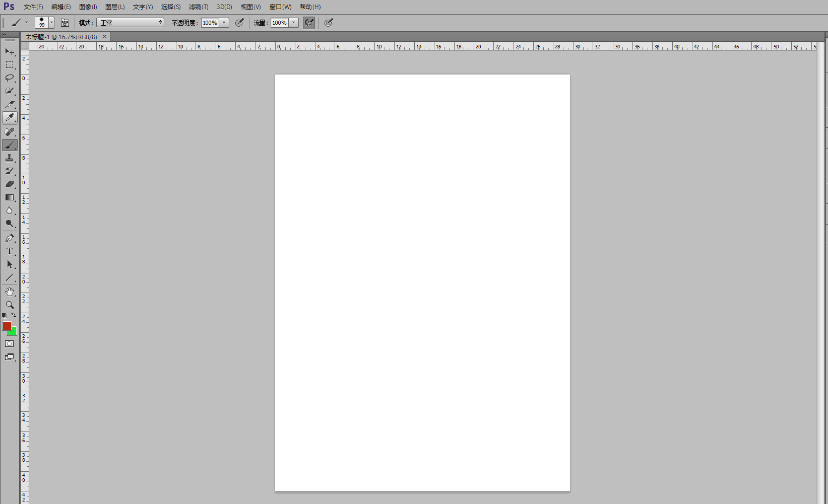828x504 pixels.
Task: Open the 帮助(H) menu
Action: pyautogui.click(x=310, y=7)
